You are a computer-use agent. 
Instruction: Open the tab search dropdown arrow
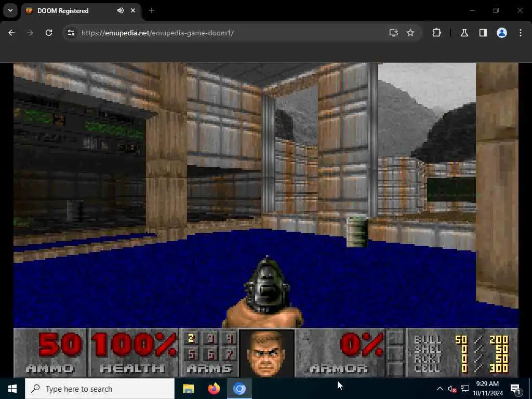[x=10, y=10]
